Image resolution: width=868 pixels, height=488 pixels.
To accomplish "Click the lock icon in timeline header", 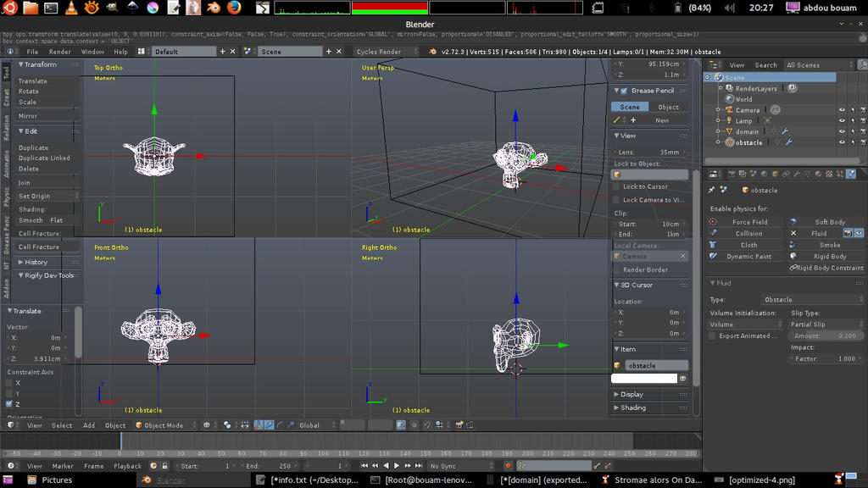I will coord(164,466).
